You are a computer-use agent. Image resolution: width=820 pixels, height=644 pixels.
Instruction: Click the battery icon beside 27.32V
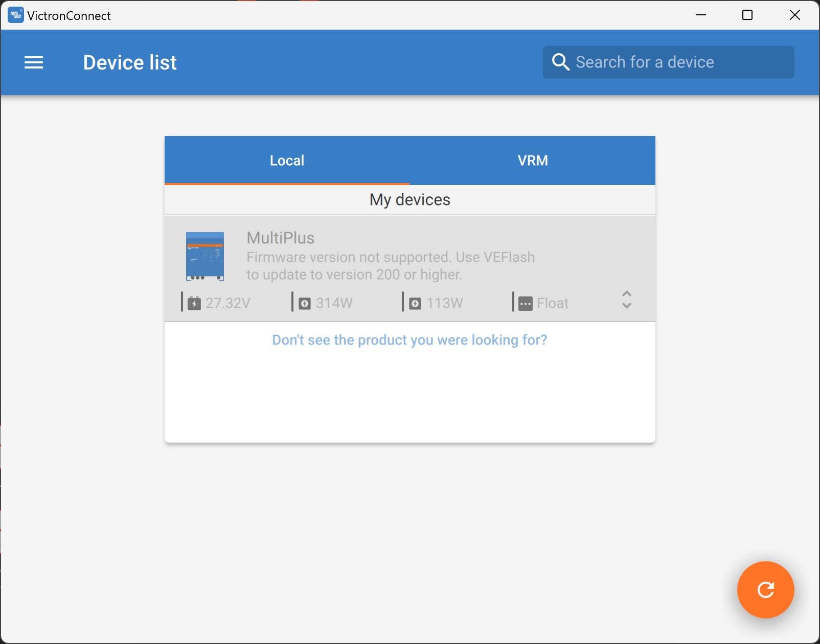[194, 304]
